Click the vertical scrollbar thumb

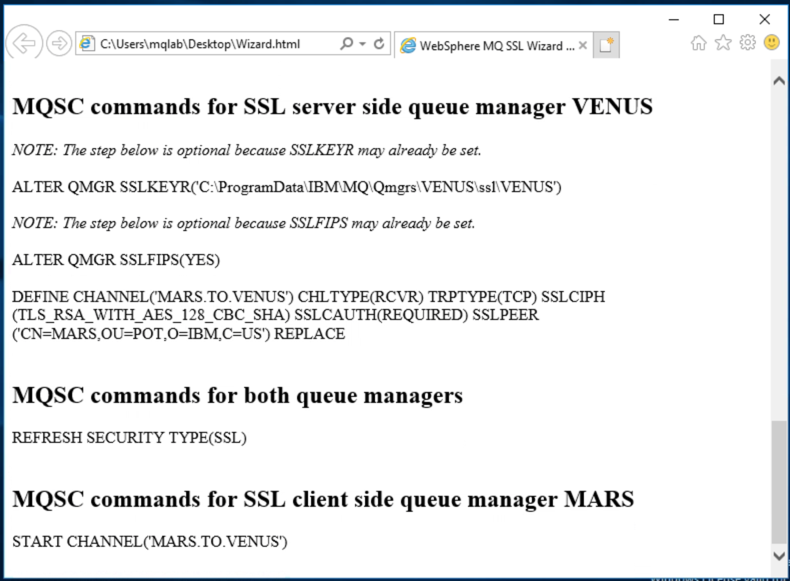779,482
